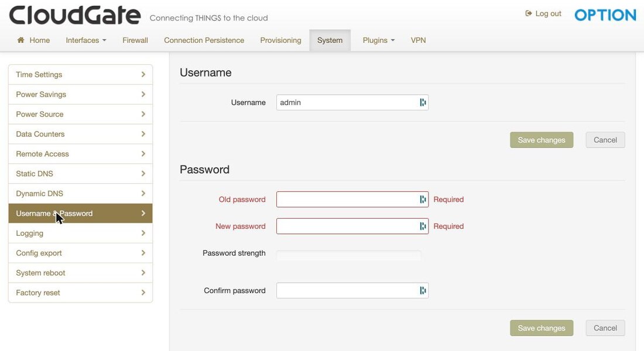The image size is (644, 351).
Task: Select the password strength meter bar
Action: point(349,255)
